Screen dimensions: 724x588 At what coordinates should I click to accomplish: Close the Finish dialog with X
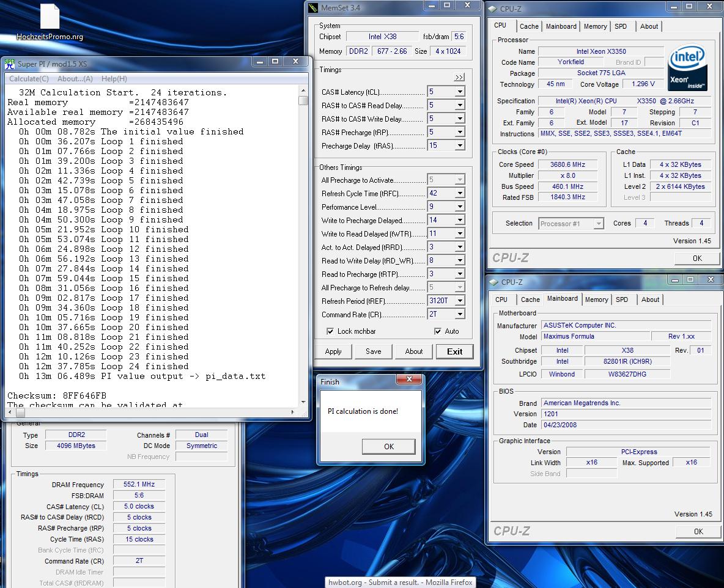tap(409, 380)
